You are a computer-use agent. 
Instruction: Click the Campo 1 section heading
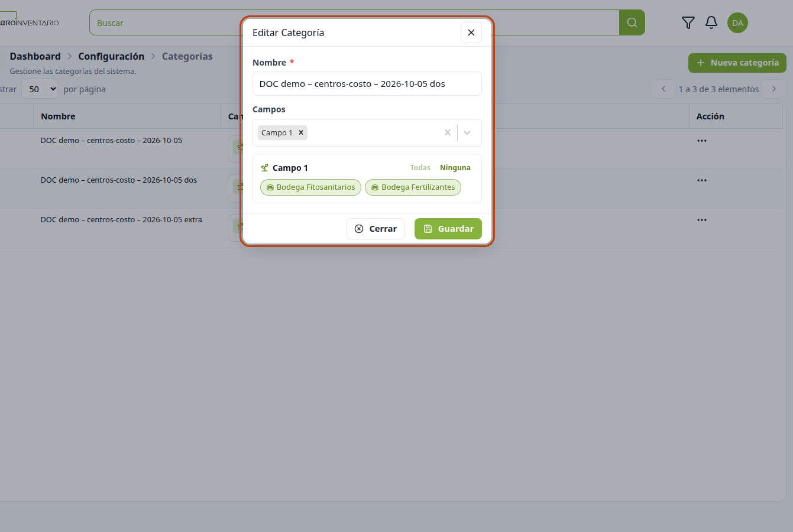pyautogui.click(x=290, y=168)
